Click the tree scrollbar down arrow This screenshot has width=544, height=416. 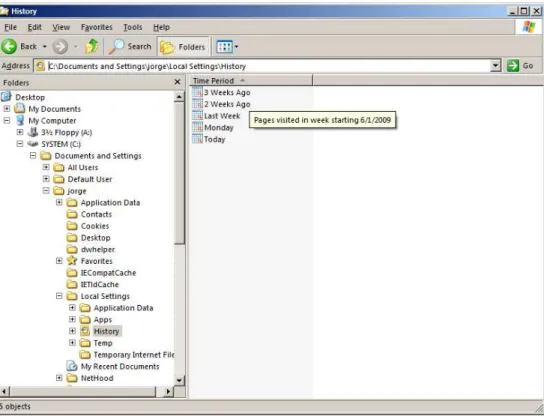click(x=179, y=380)
